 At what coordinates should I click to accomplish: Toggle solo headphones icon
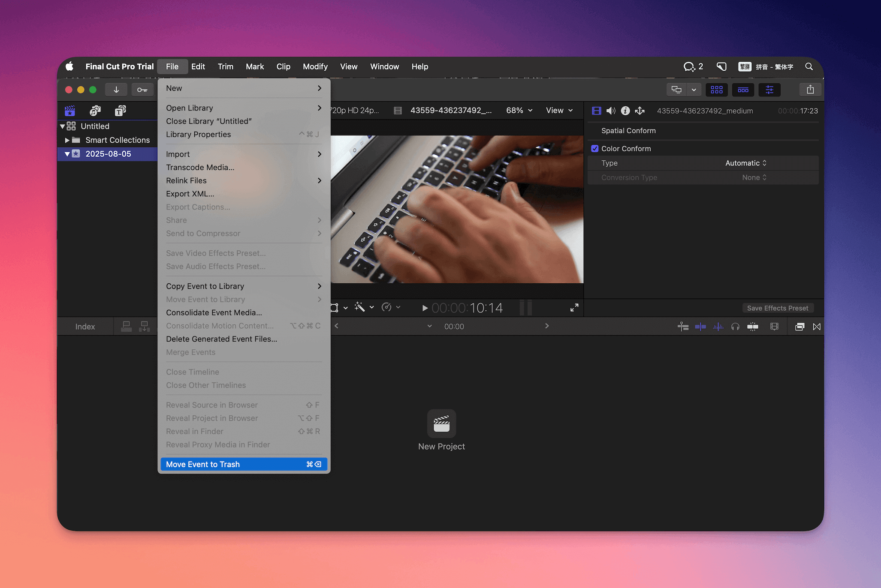735,327
